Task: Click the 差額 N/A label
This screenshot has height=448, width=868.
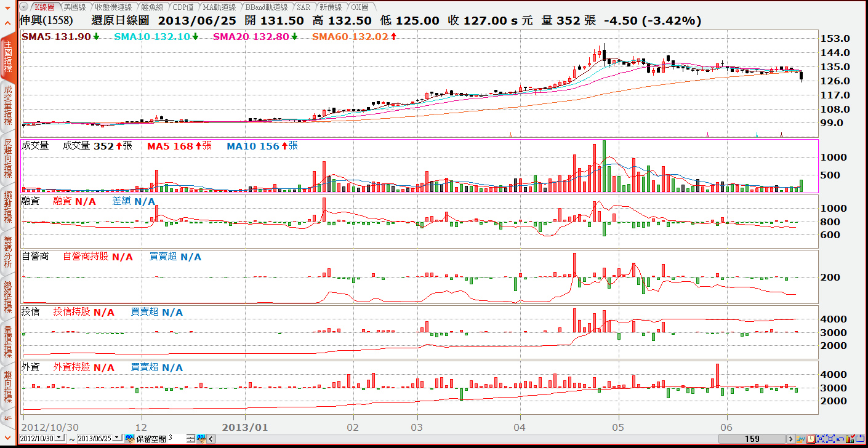Action: tap(133, 201)
